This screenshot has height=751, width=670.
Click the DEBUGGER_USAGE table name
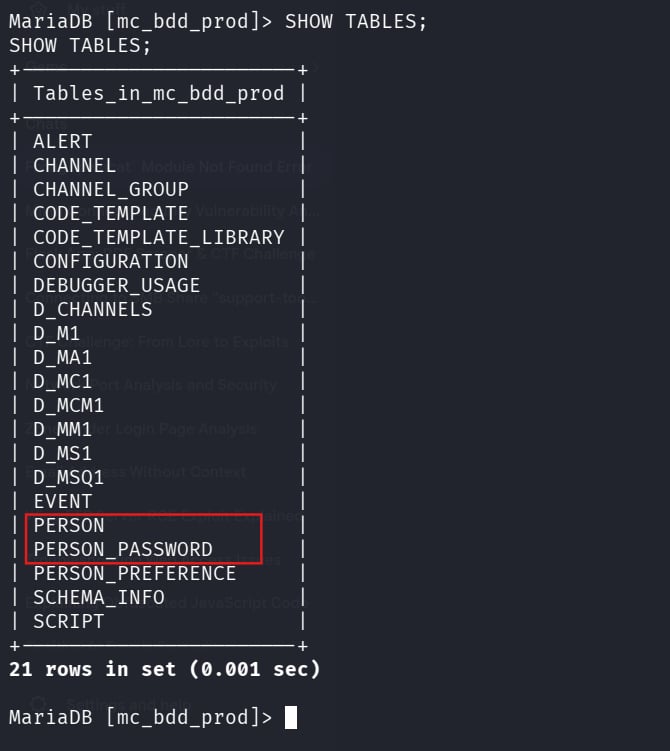[x=116, y=285]
